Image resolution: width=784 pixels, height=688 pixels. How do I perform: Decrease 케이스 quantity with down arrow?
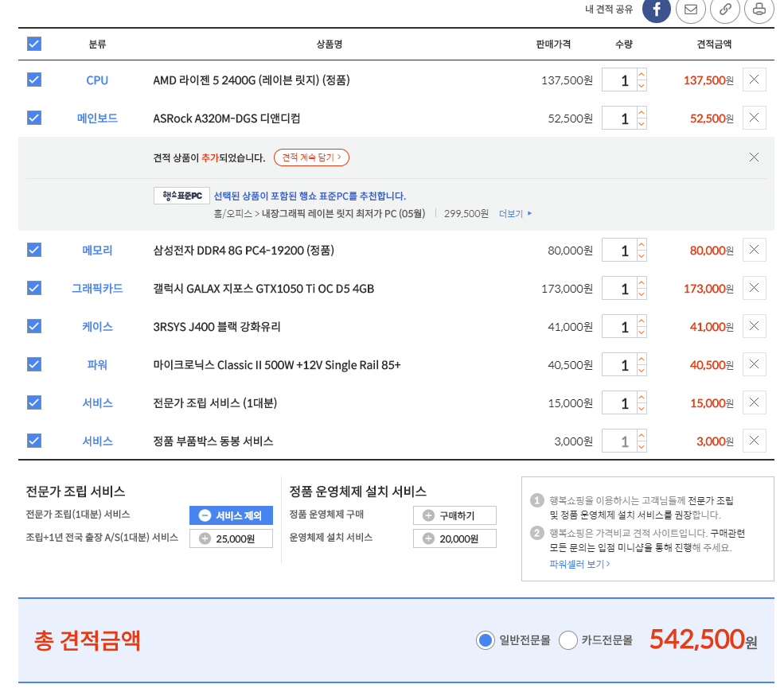pos(642,332)
